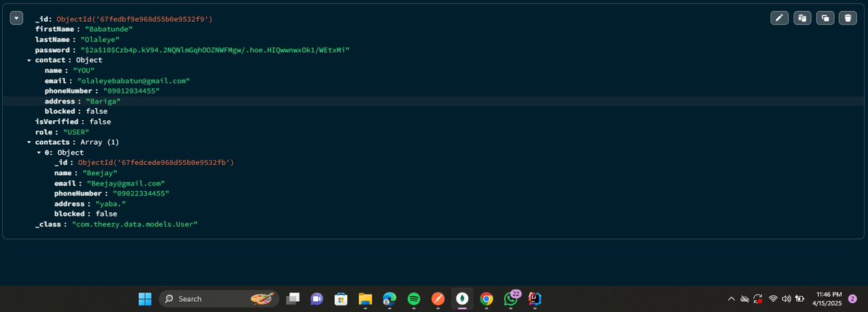Click the paint palette icon in Search box
This screenshot has width=868, height=312.
pos(261,298)
